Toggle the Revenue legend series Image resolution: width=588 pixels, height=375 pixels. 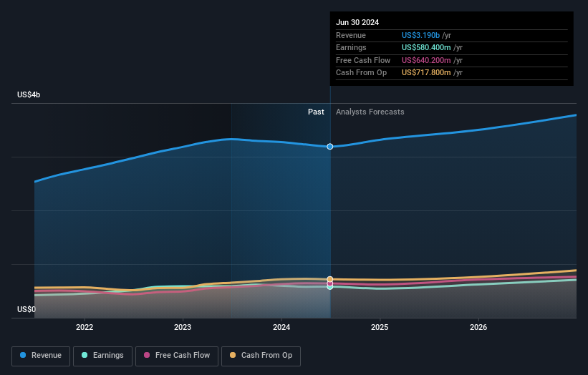[x=41, y=356]
